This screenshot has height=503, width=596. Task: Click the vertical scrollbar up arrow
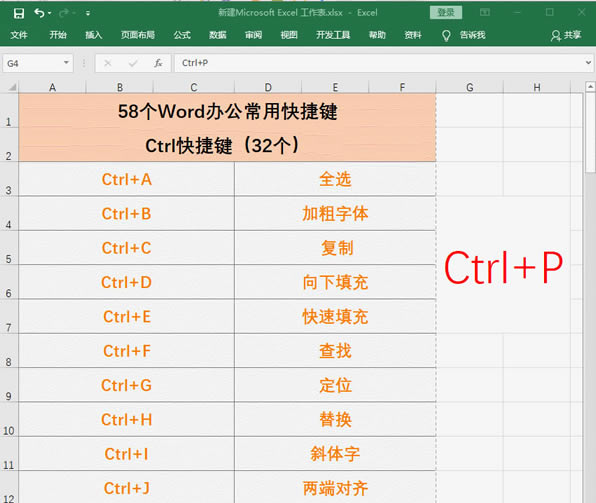(590, 87)
